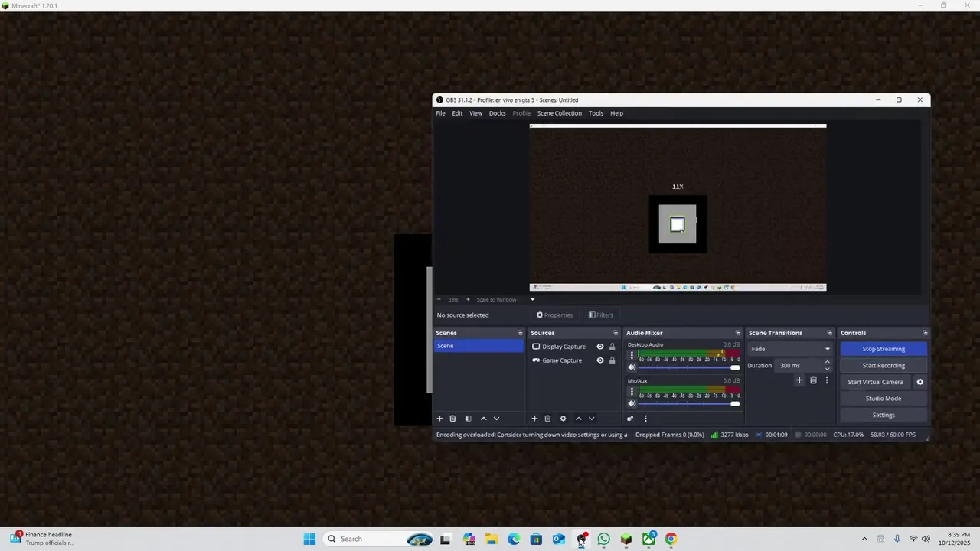Viewport: 980px width, 551px height.
Task: Add a new source with plus icon
Action: point(534,419)
